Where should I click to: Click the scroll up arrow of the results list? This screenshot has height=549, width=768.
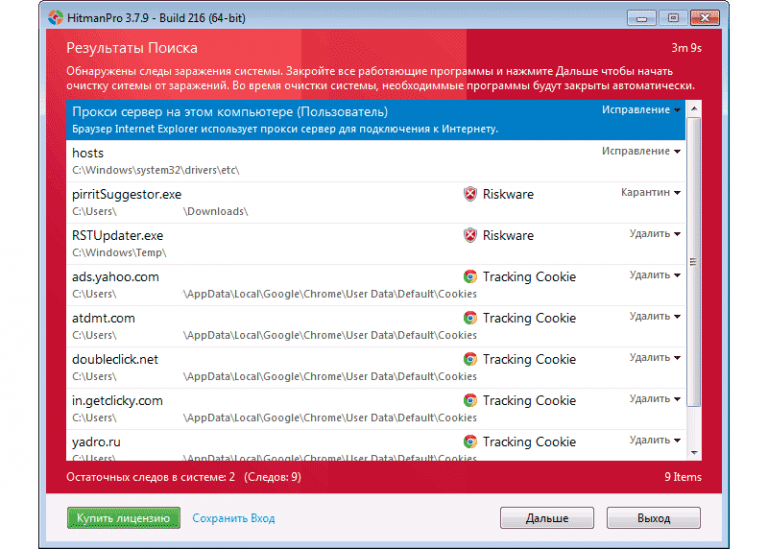click(694, 108)
